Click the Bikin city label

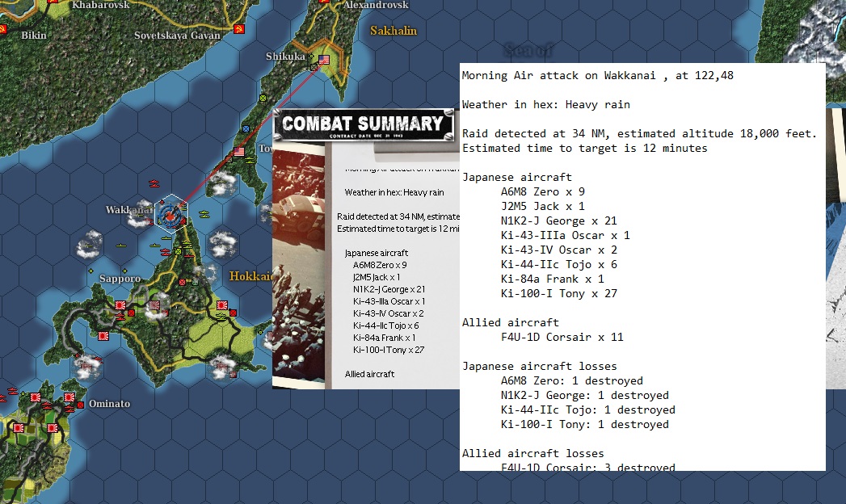coord(34,36)
